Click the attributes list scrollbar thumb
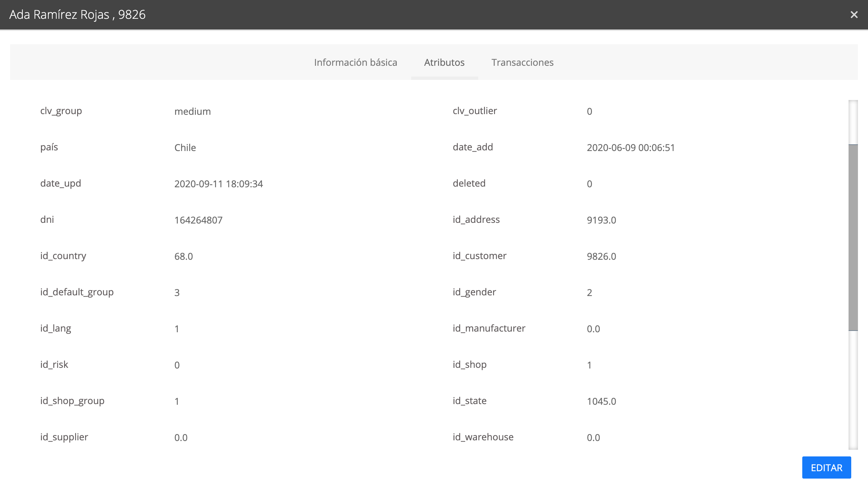The image size is (868, 492). coord(853,237)
